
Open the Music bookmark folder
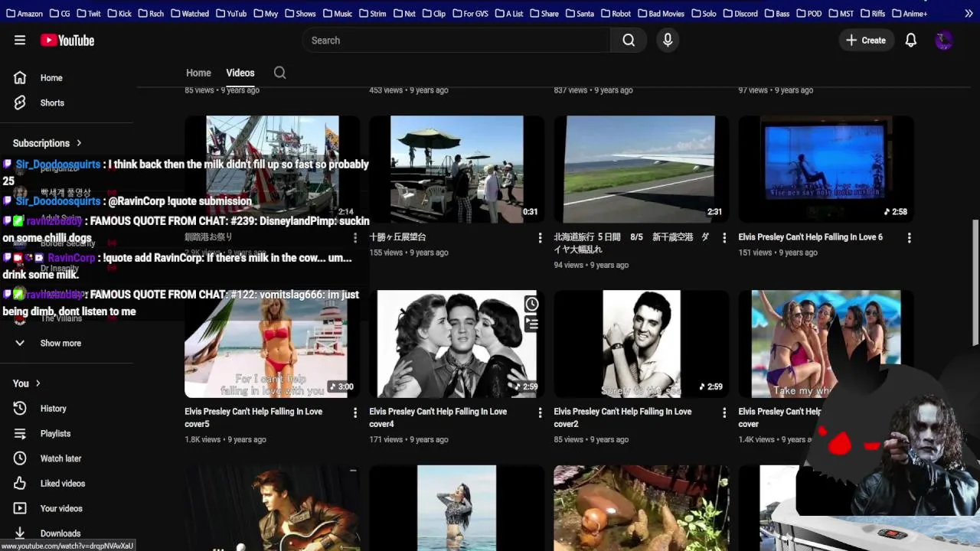(338, 13)
